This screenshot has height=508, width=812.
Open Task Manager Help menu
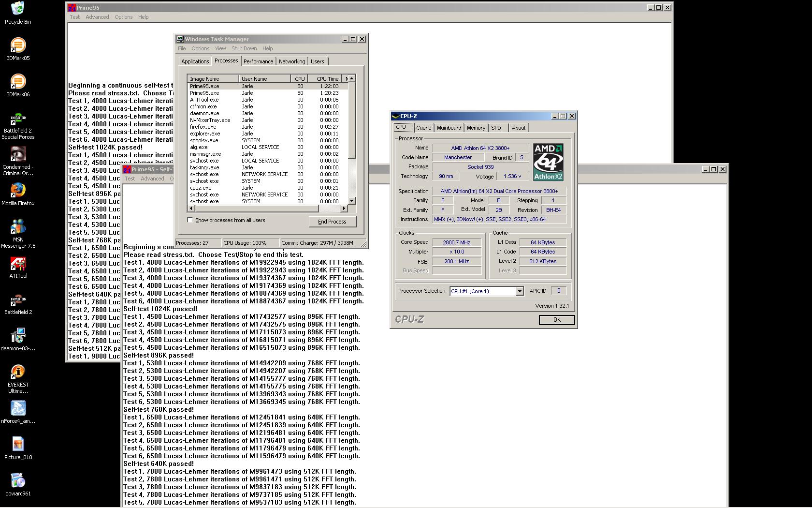pos(268,48)
